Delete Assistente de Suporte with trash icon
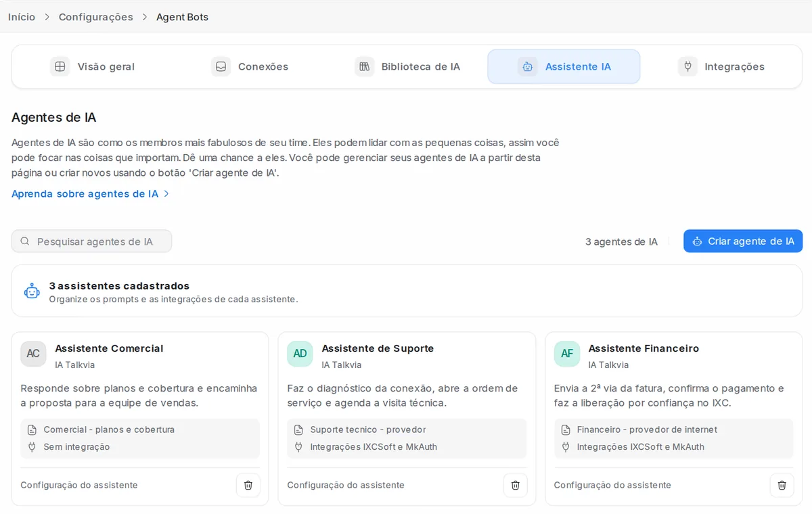 pyautogui.click(x=515, y=485)
